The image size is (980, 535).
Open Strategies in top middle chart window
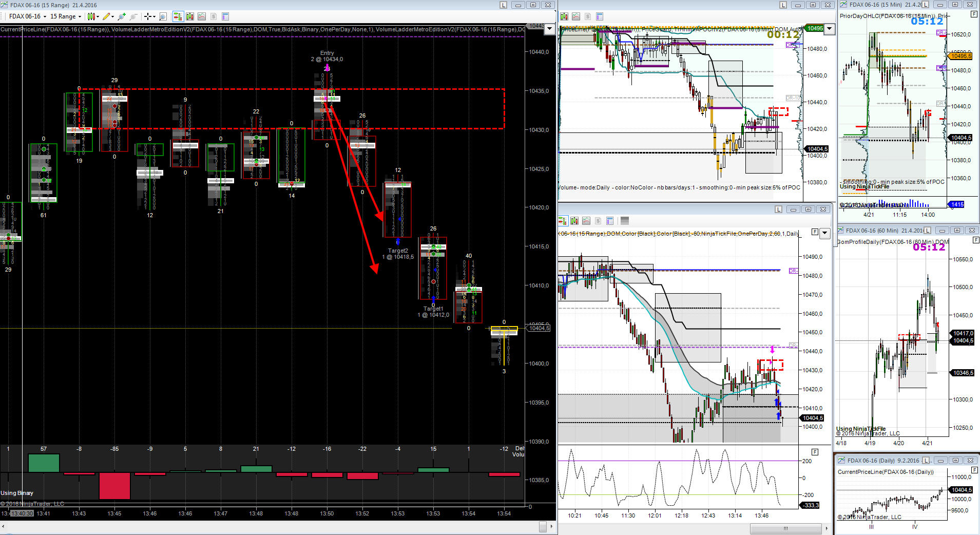pos(588,16)
